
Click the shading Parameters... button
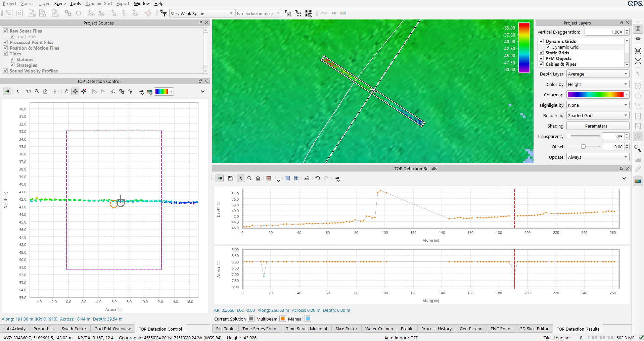(598, 126)
